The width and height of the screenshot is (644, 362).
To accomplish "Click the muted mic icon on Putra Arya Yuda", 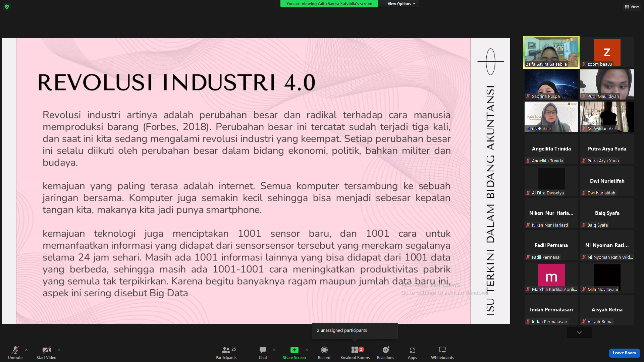I will click(584, 161).
